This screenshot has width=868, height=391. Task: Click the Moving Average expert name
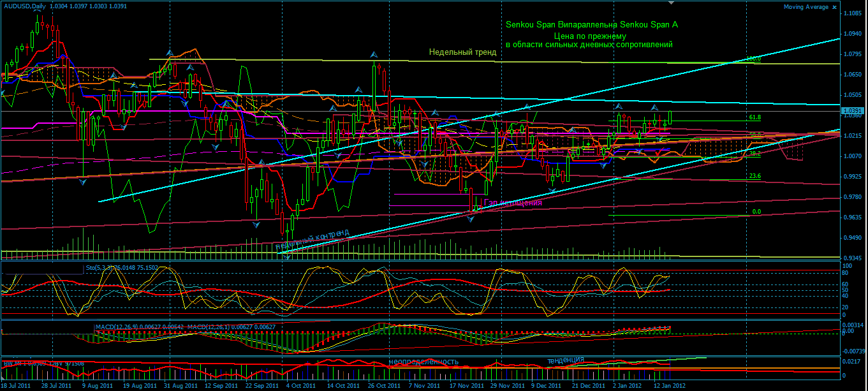coord(805,7)
